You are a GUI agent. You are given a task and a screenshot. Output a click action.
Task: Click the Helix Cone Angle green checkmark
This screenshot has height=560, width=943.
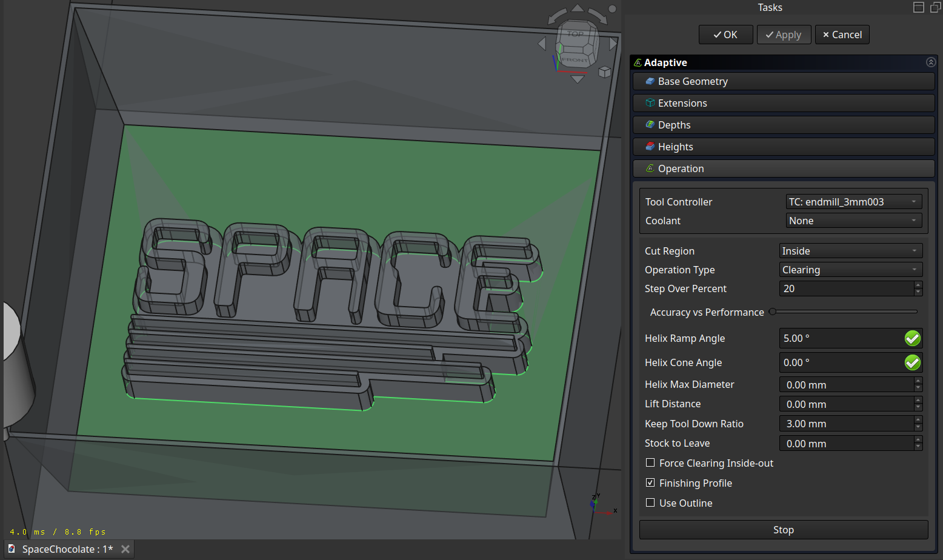[913, 362]
